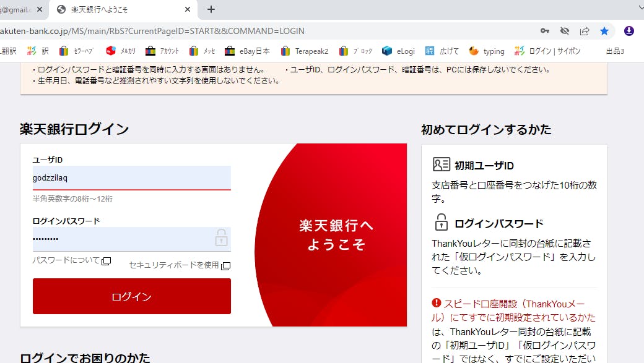Click the red ログイン button

[132, 296]
